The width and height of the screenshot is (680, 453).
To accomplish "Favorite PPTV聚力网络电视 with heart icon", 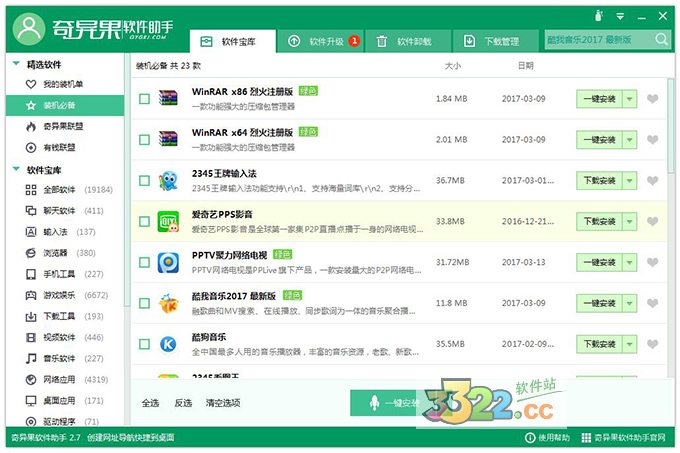I will tap(652, 262).
